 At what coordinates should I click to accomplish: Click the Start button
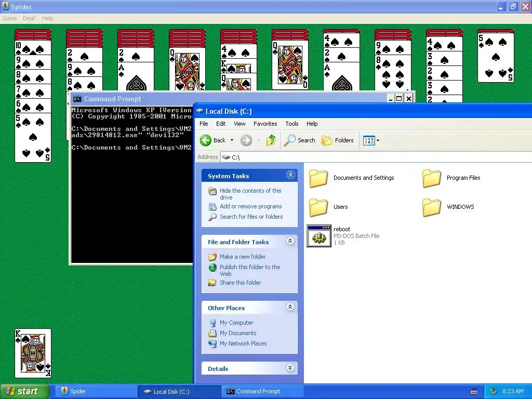pyautogui.click(x=24, y=391)
